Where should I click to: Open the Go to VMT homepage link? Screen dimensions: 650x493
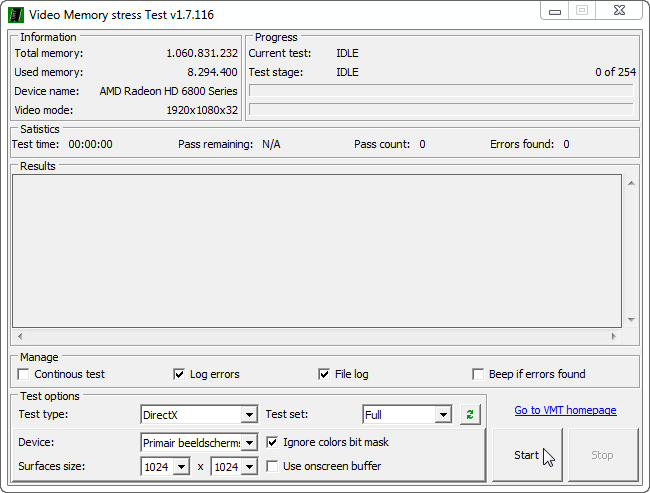tap(565, 410)
